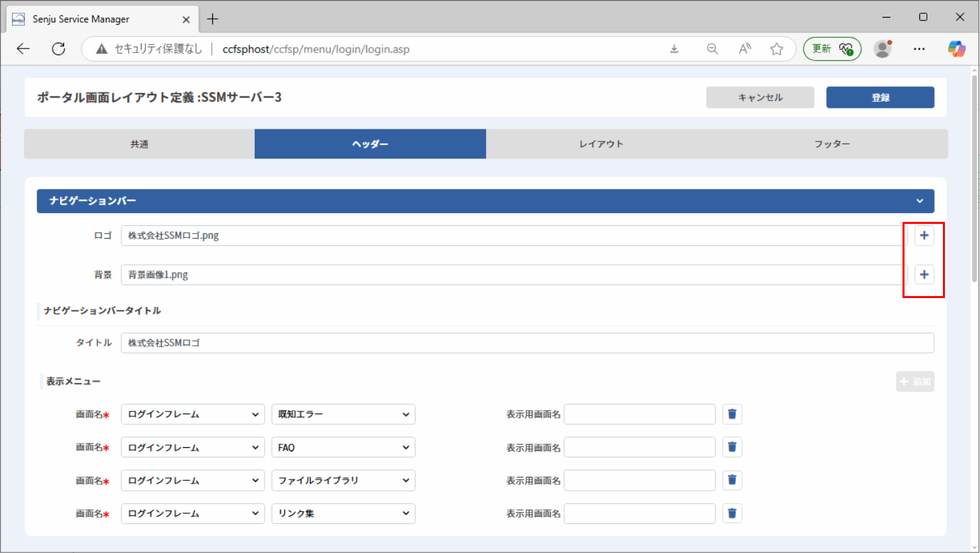Image resolution: width=980 pixels, height=553 pixels.
Task: Click the zoom magnifier icon in address bar
Action: pos(712,49)
